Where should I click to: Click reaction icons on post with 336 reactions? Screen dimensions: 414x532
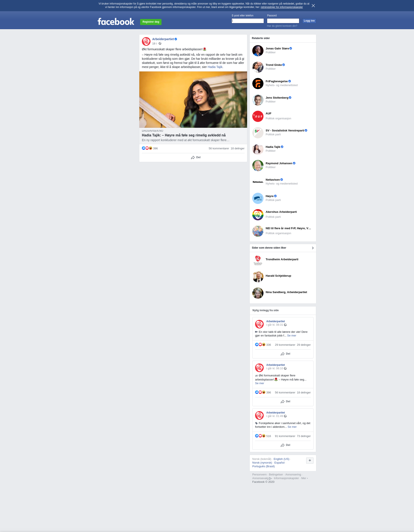tap(260, 344)
